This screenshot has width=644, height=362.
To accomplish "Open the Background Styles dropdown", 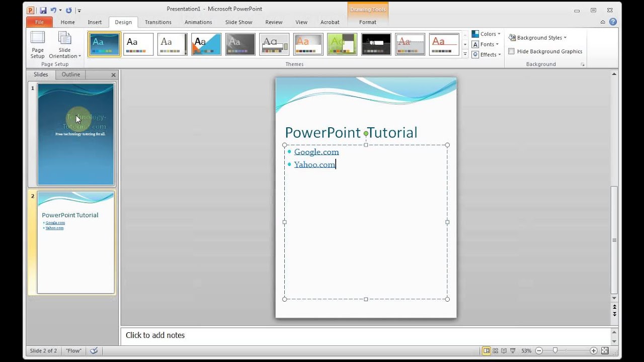I will 537,38.
